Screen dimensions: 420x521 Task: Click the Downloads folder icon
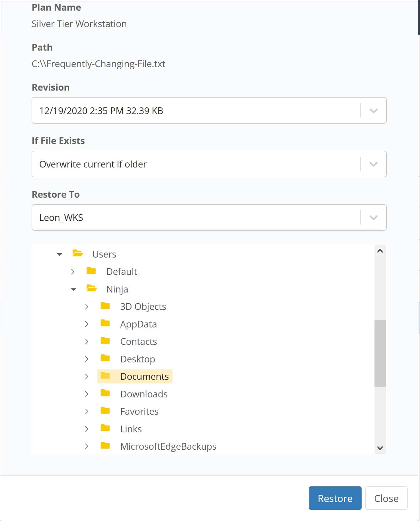coord(105,393)
